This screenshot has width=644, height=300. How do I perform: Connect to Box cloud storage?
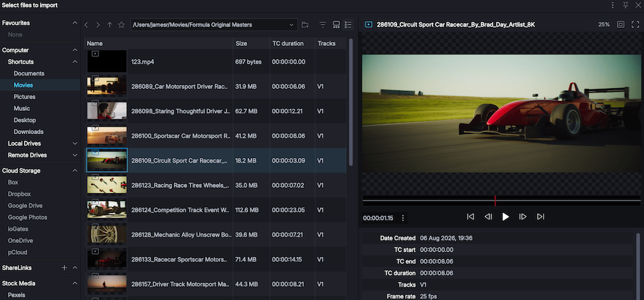coord(13,183)
